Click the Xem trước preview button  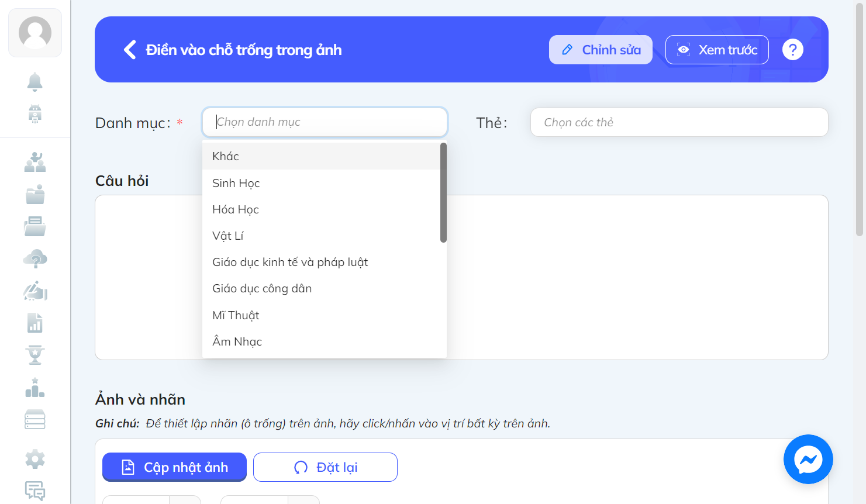(717, 50)
